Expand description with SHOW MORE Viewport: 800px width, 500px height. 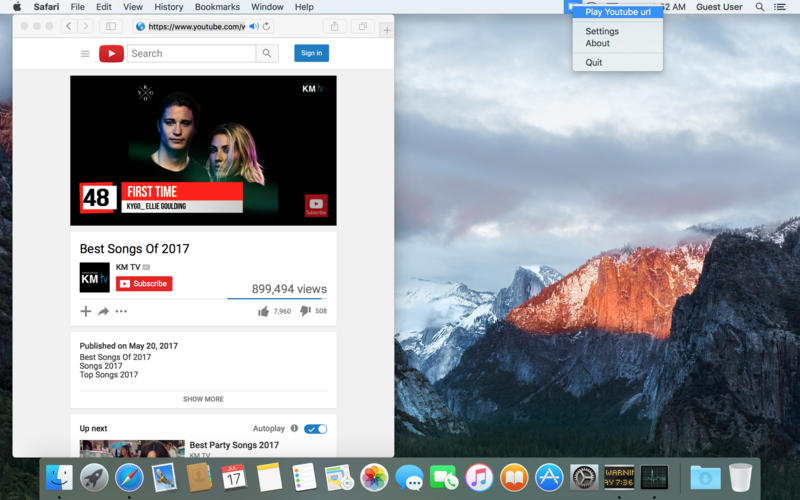pyautogui.click(x=203, y=399)
